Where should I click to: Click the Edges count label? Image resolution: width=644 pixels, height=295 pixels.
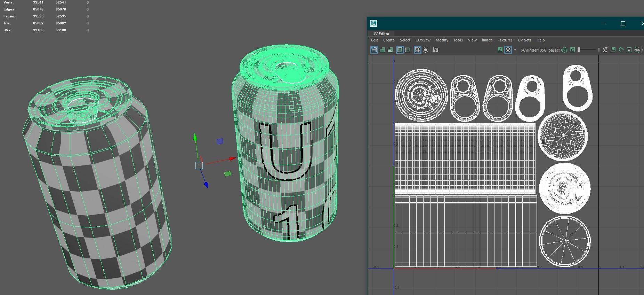pos(9,9)
